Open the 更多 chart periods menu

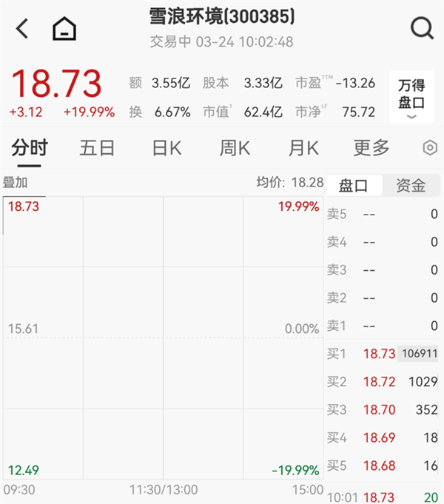pyautogui.click(x=371, y=148)
